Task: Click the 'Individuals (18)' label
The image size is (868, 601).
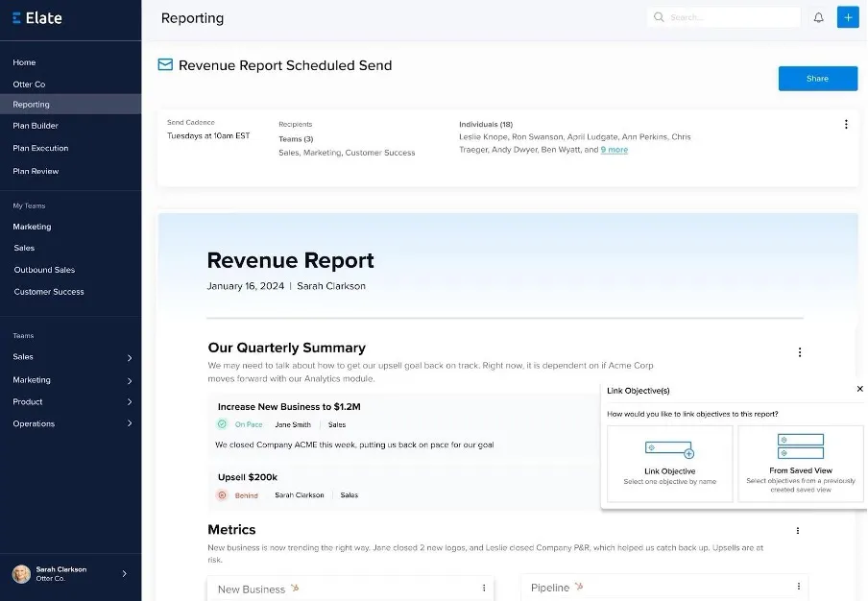Action: [x=486, y=124]
